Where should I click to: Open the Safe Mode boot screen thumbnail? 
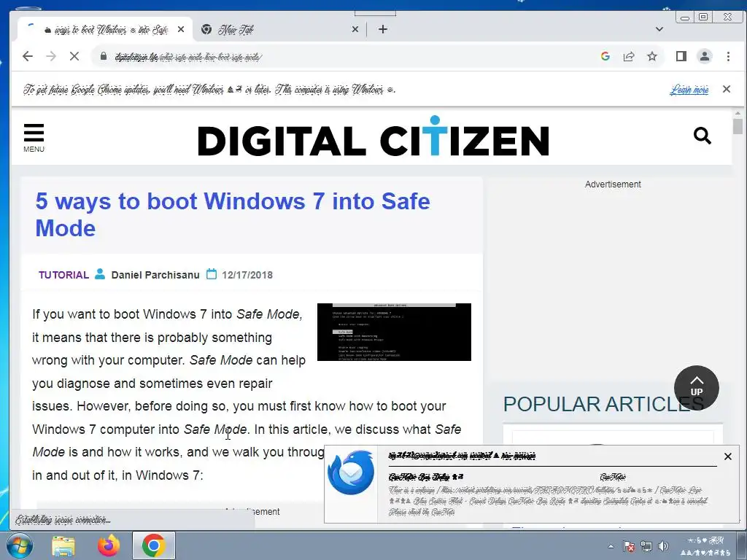[x=394, y=332]
